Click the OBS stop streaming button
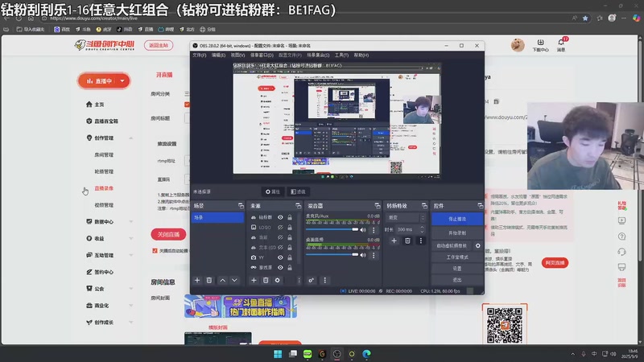The height and width of the screenshot is (362, 644). coord(457,219)
